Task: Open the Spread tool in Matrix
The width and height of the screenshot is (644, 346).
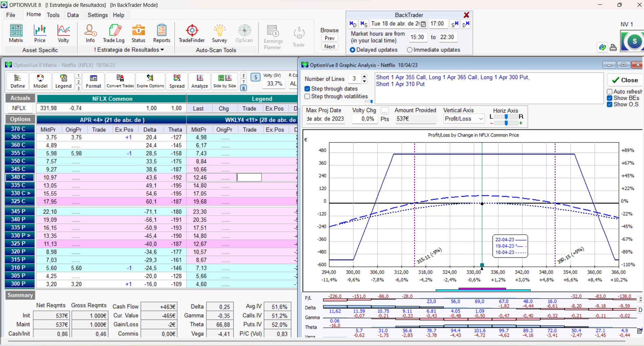Action: [177, 82]
